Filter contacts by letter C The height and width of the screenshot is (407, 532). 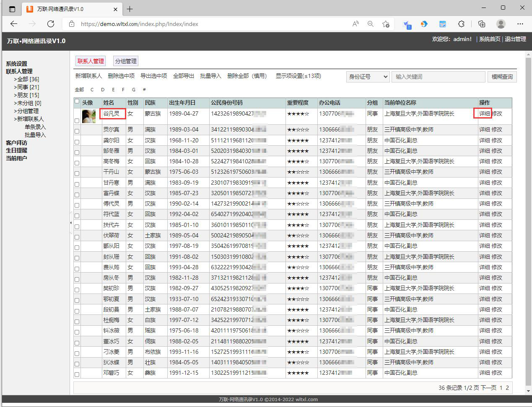tap(92, 90)
